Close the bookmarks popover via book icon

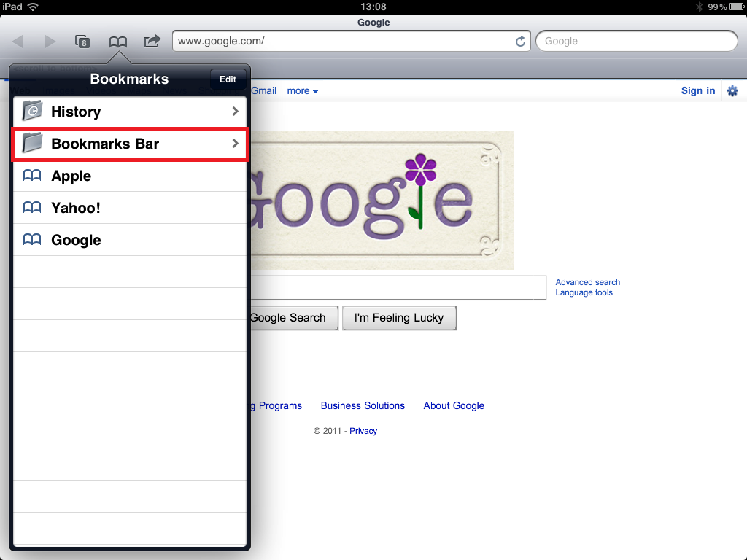[117, 42]
